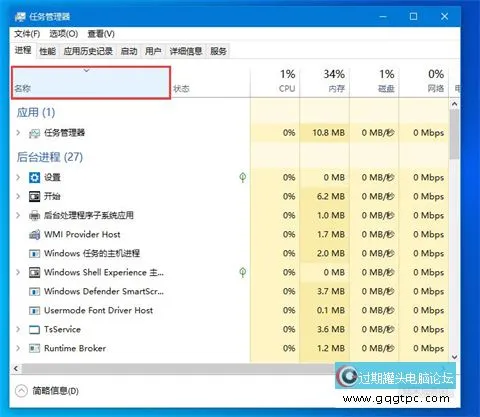The width and height of the screenshot is (480, 417).
Task: Switch to the 性能 tab
Action: (x=48, y=51)
